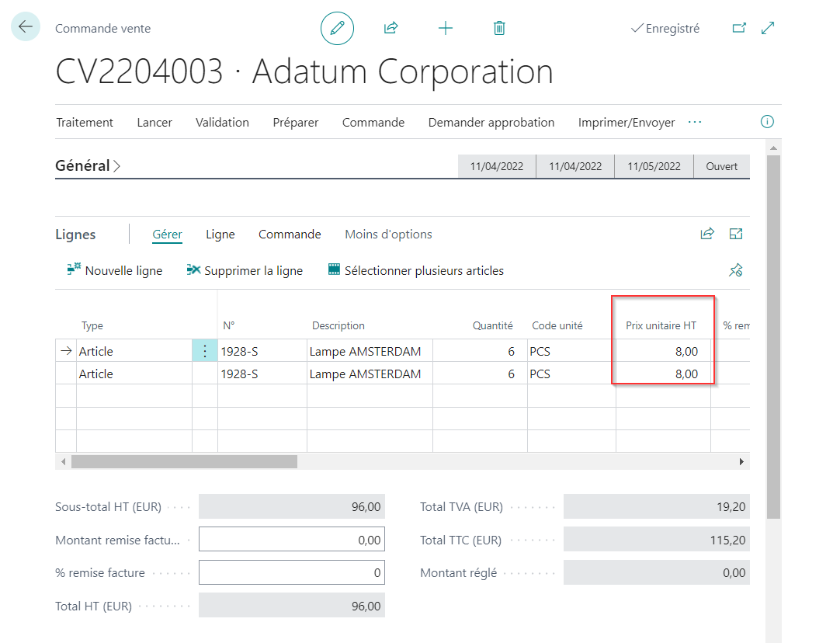Click the 1928-S cell in the first line

tap(262, 351)
